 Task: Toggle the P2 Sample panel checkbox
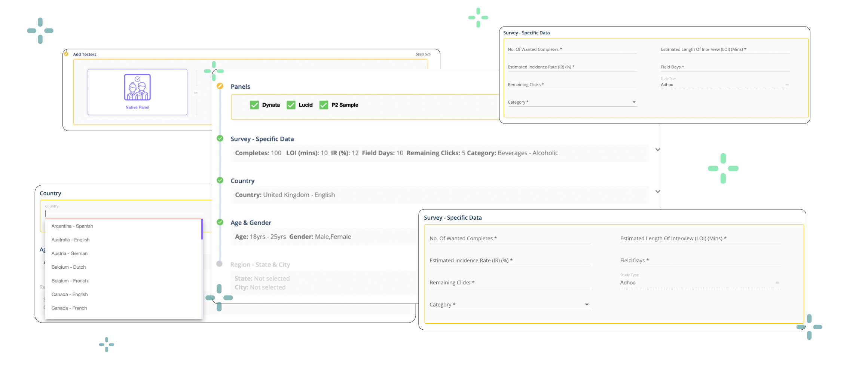coord(324,105)
